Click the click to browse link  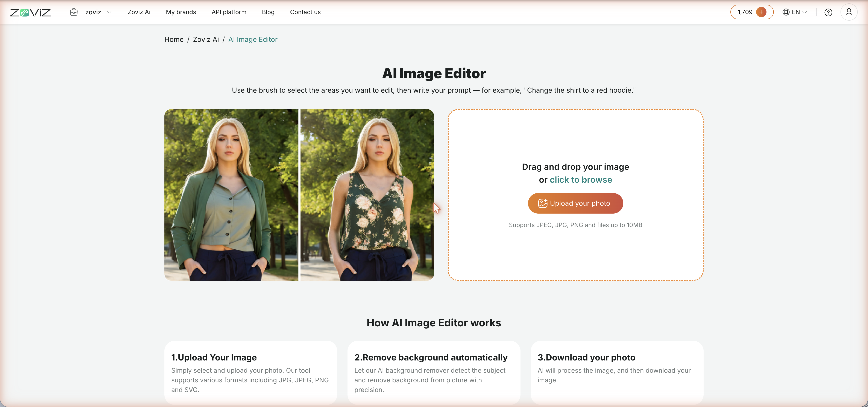pyautogui.click(x=581, y=180)
